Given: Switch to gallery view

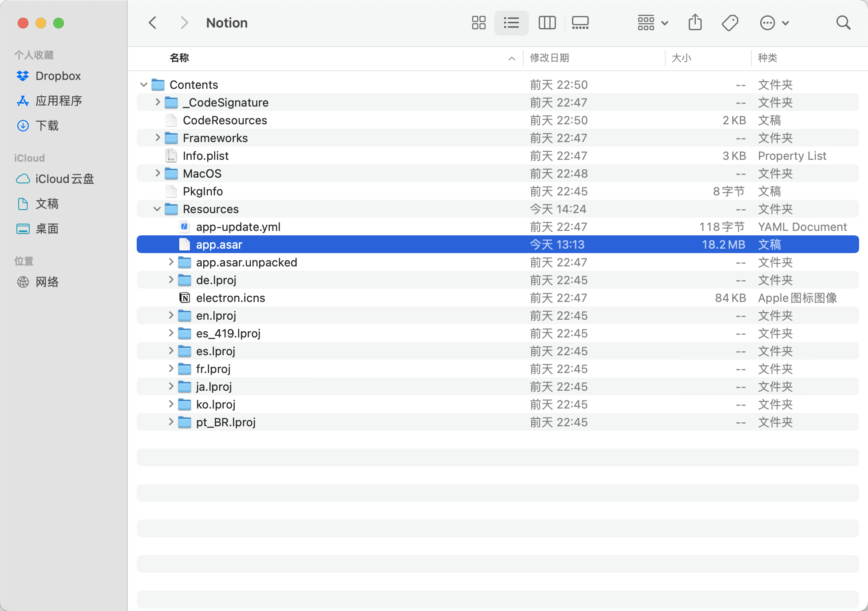Looking at the screenshot, I should (x=580, y=23).
